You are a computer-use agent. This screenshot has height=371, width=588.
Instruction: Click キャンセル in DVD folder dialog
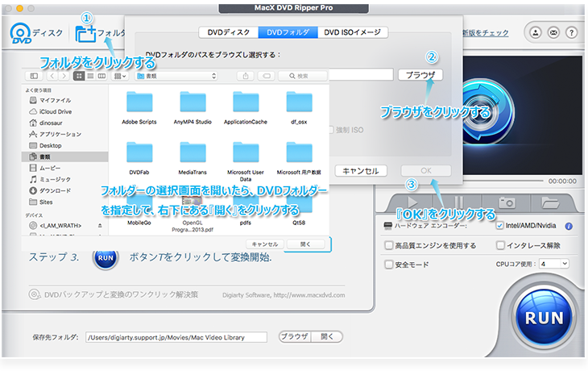pos(361,171)
